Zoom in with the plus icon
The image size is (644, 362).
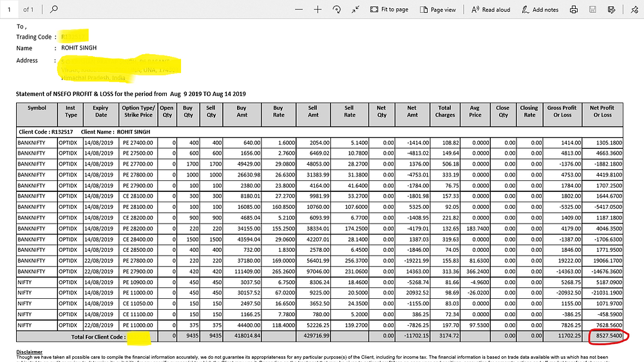317,10
